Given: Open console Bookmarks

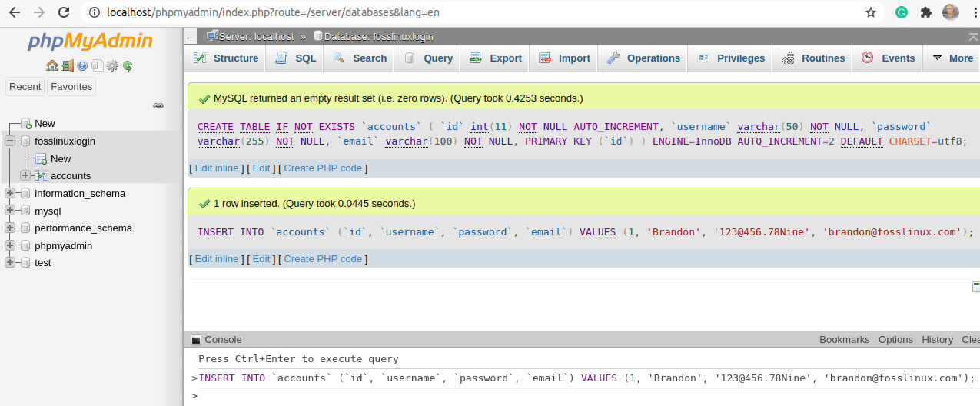Looking at the screenshot, I should pos(845,340).
